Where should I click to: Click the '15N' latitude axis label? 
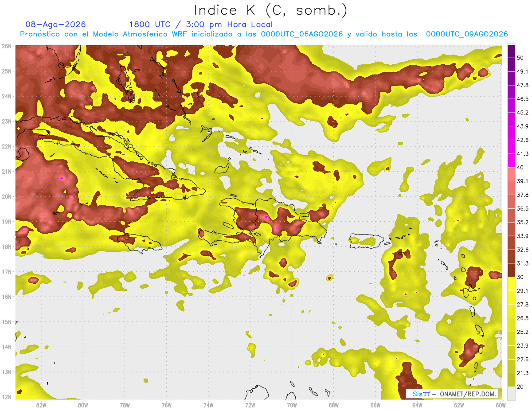click(x=7, y=321)
